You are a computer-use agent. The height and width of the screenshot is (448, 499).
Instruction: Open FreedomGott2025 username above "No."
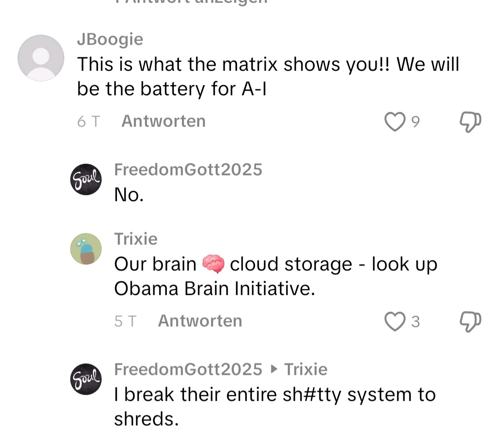tap(188, 170)
